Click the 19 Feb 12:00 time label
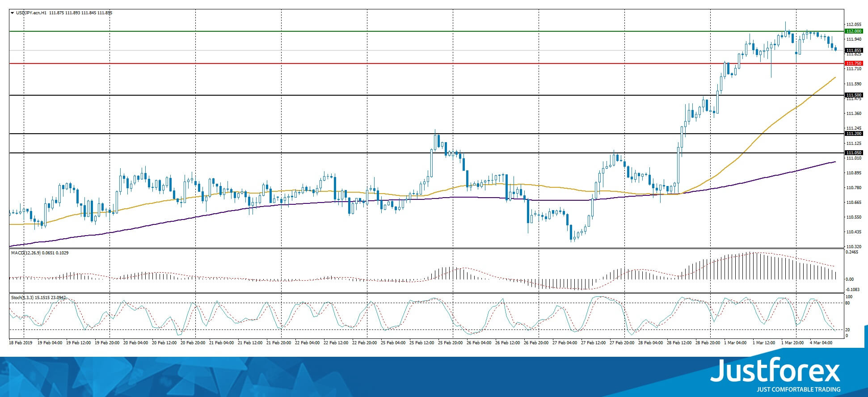The image size is (868, 397). (x=79, y=343)
